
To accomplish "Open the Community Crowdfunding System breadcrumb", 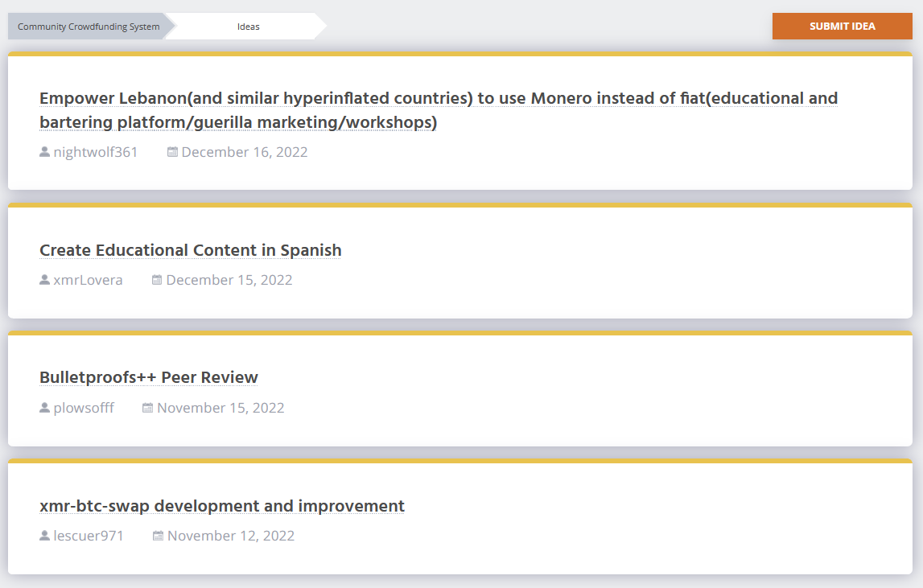I will tap(89, 27).
